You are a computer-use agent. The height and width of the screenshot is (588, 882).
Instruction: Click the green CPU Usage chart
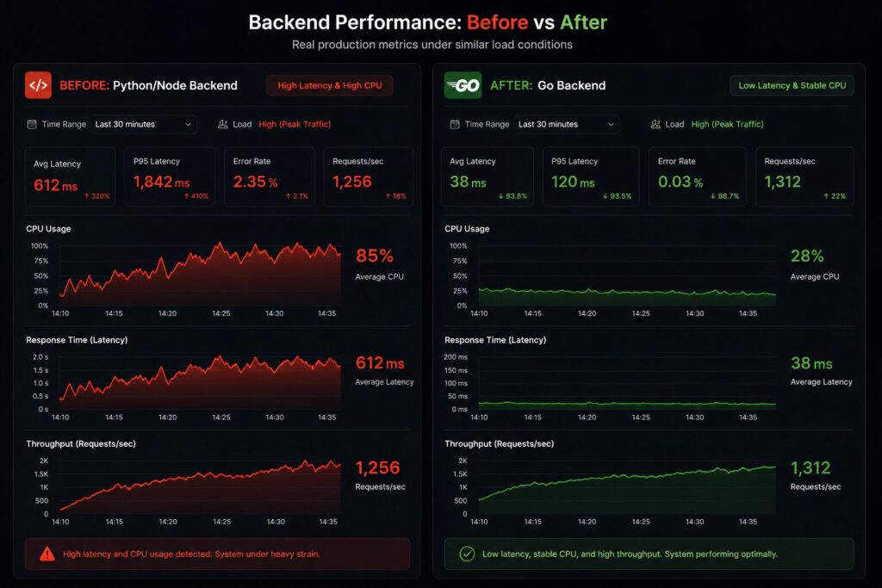pos(627,275)
